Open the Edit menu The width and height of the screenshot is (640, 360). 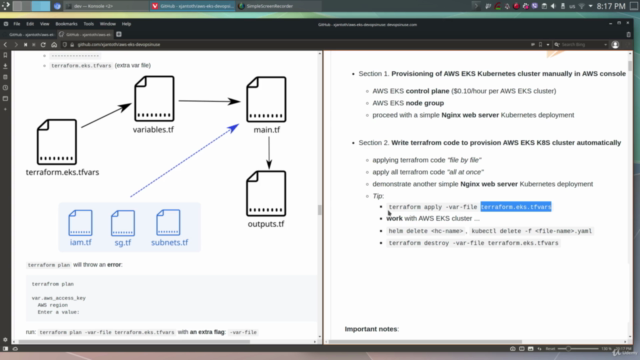click(30, 24)
